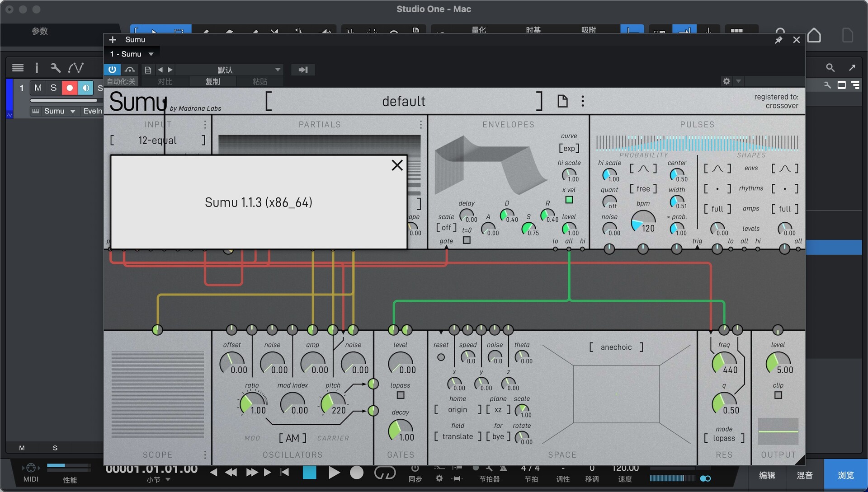868x492 pixels.
Task: Open Sumu three-dot options menu
Action: [583, 101]
